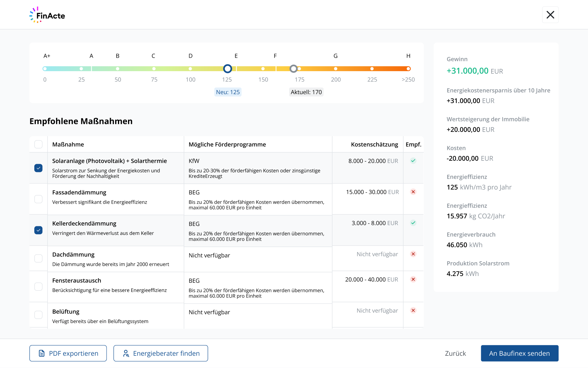
Task: Uncheck the Kellerdeckendämmung measure
Action: [x=38, y=230]
